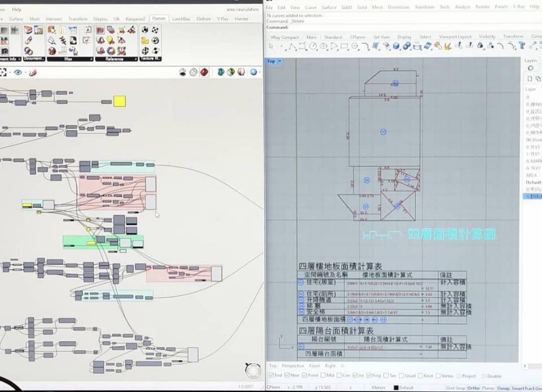Select the Boolean union spheres tool in Rhino

click(407, 46)
